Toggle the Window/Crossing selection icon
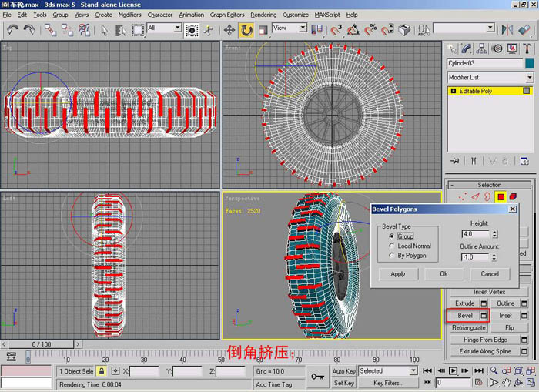This screenshot has width=539, height=392. [192, 30]
